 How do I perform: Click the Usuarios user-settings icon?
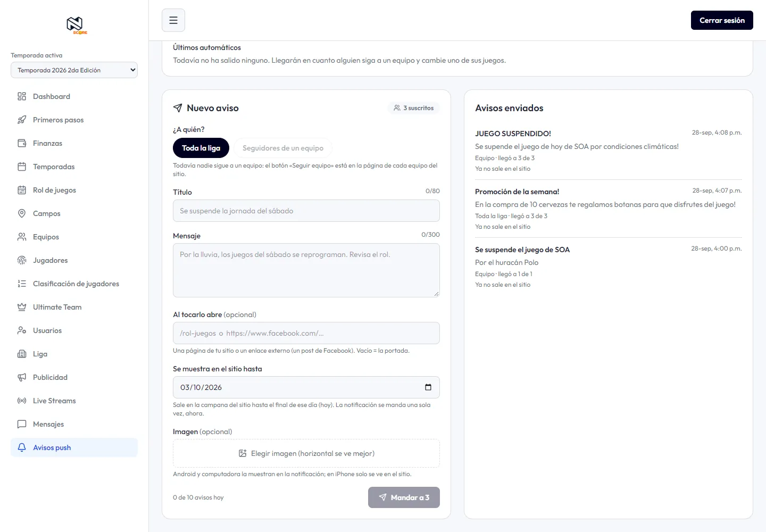pyautogui.click(x=22, y=330)
